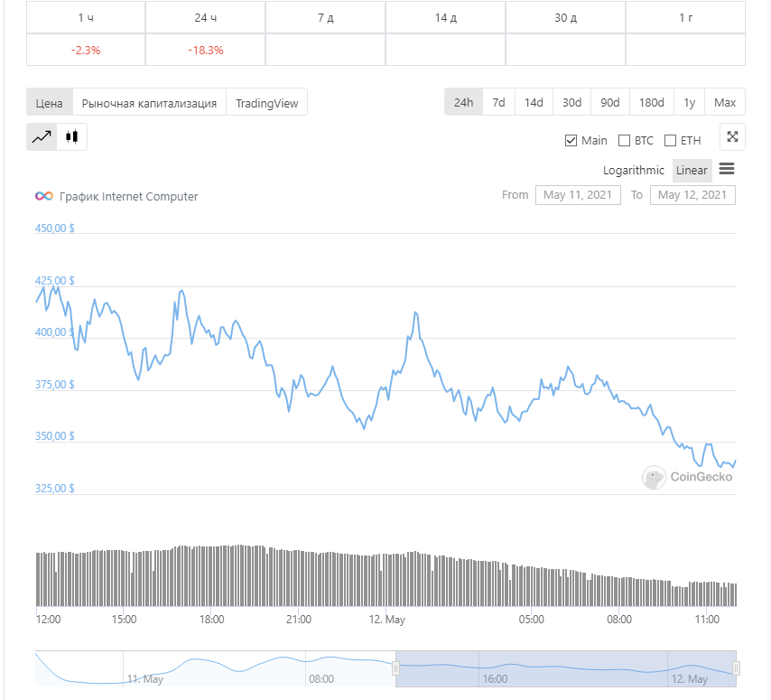Click the 425,00 $ axis label
771x700 pixels.
coord(54,280)
